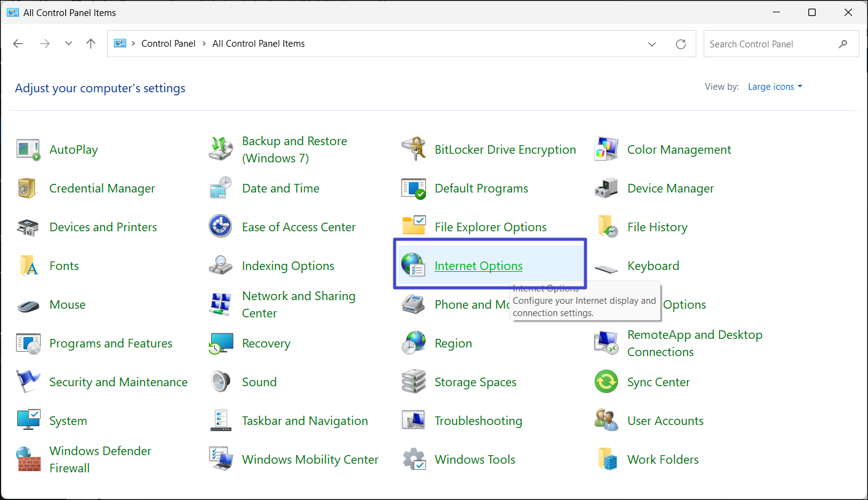This screenshot has height=500, width=868.
Task: Open the Storage Spaces icon
Action: click(414, 382)
